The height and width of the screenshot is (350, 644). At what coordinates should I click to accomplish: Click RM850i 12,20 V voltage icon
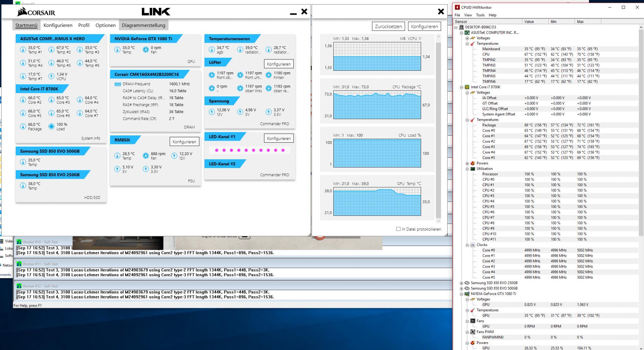(174, 156)
